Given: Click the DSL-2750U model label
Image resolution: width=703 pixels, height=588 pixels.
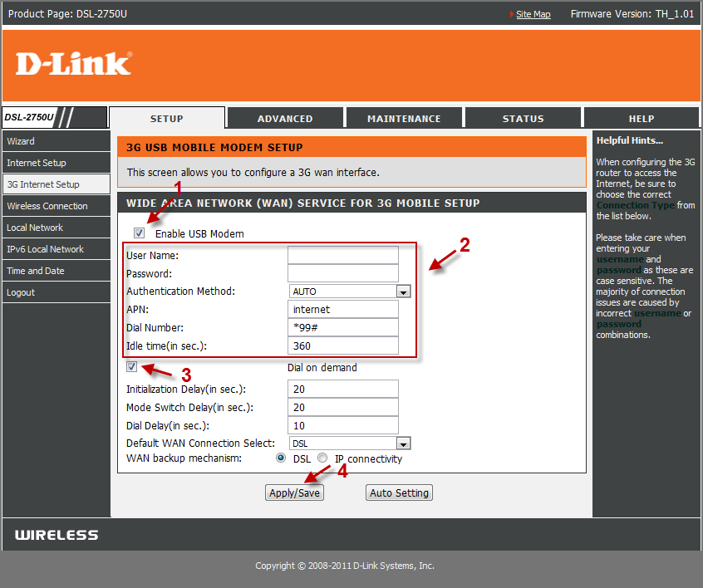Looking at the screenshot, I should pos(29,117).
